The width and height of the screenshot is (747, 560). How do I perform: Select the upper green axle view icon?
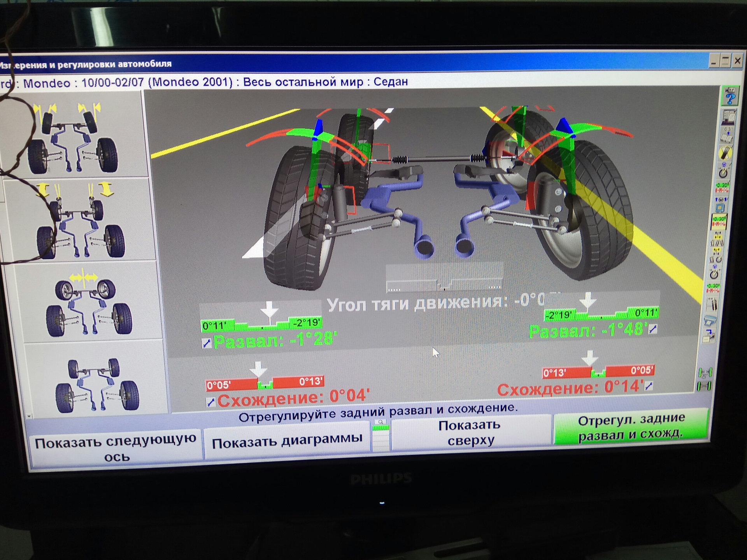(705, 372)
